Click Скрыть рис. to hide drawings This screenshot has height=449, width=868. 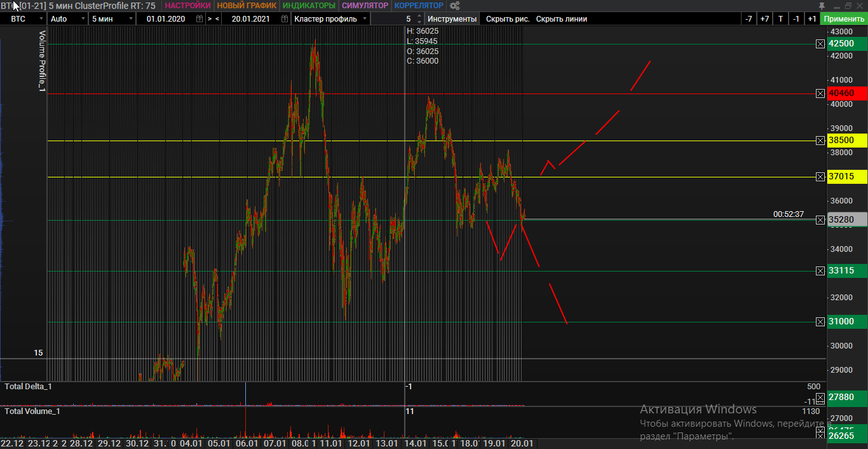(508, 19)
